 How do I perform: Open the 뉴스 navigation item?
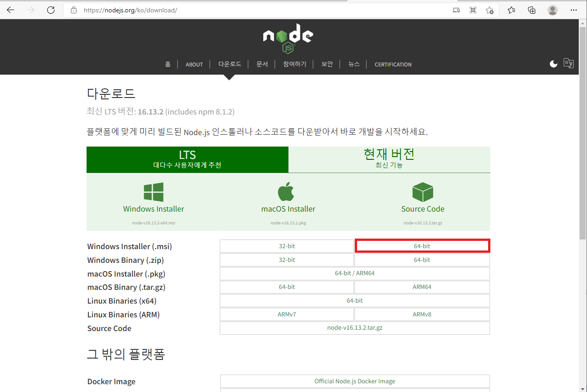pyautogui.click(x=354, y=64)
